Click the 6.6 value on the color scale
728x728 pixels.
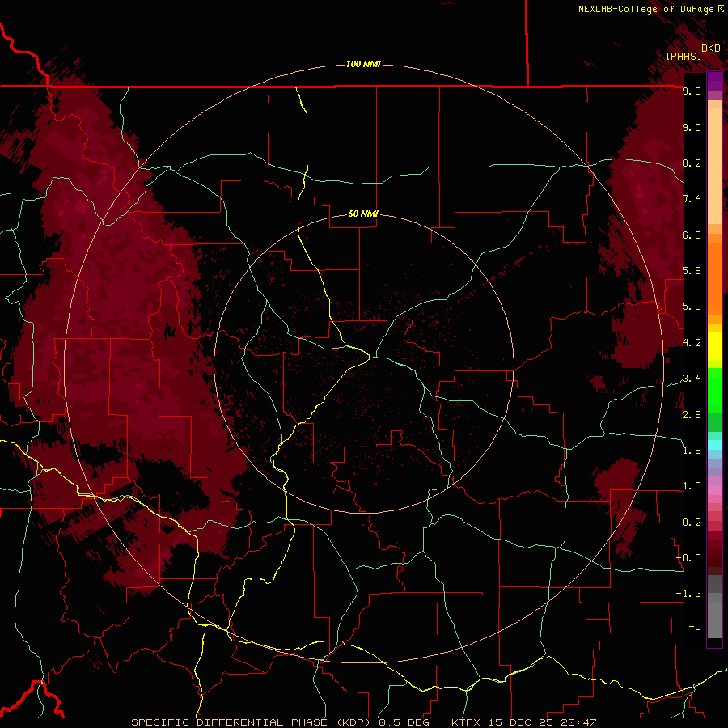click(x=692, y=235)
